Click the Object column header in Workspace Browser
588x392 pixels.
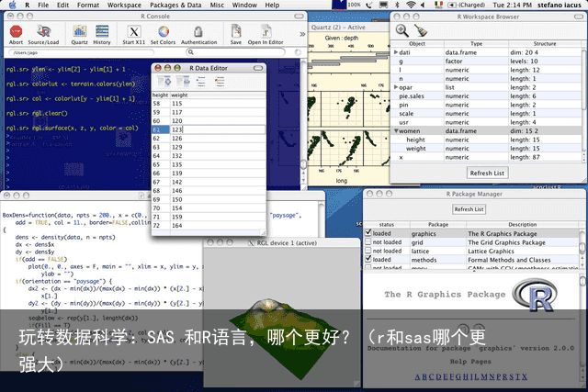click(x=417, y=43)
